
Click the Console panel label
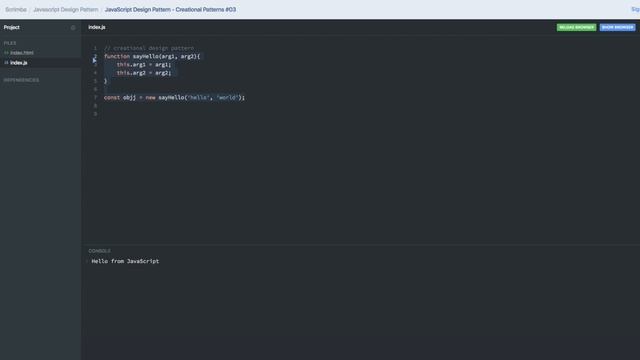click(x=99, y=251)
